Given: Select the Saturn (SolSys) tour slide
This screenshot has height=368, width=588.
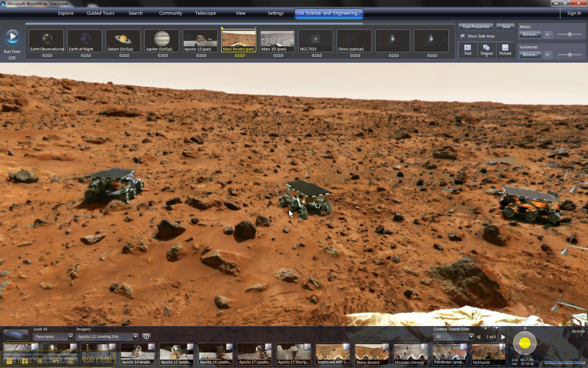Looking at the screenshot, I should (123, 41).
